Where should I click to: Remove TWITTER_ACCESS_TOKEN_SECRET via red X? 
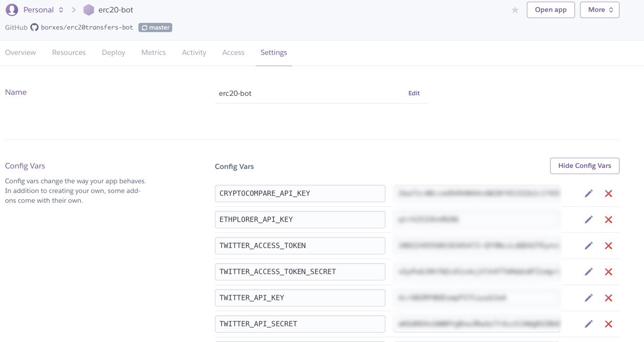click(x=608, y=272)
